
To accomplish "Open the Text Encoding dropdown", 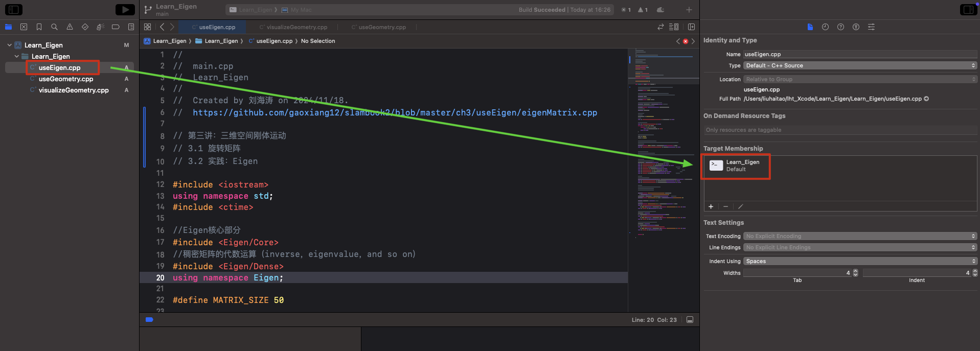I will tap(860, 236).
